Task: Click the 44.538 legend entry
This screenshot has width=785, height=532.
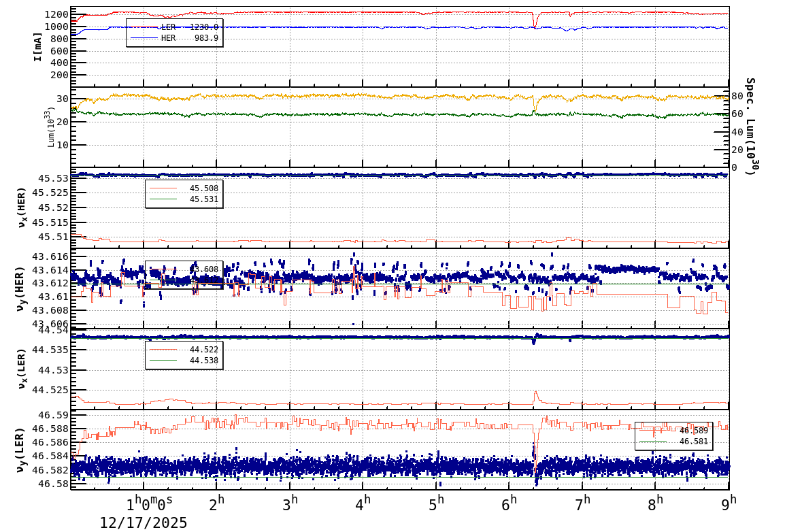Action: point(184,361)
